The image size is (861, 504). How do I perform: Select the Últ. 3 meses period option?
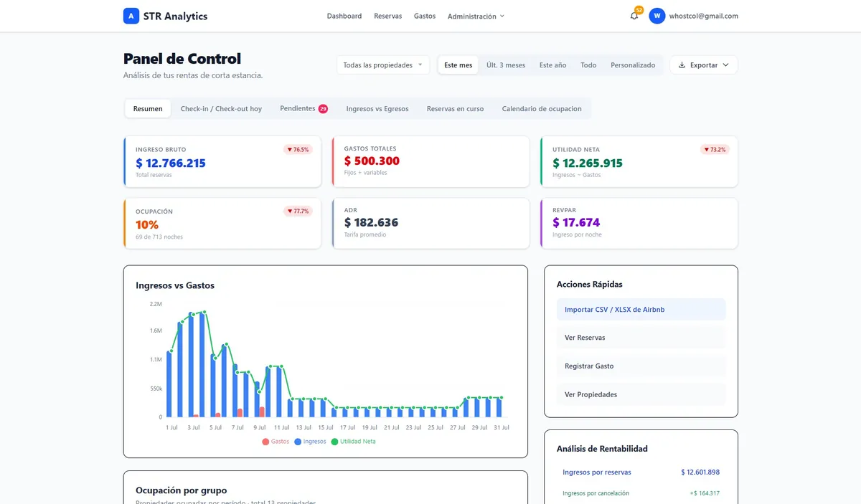pos(506,65)
